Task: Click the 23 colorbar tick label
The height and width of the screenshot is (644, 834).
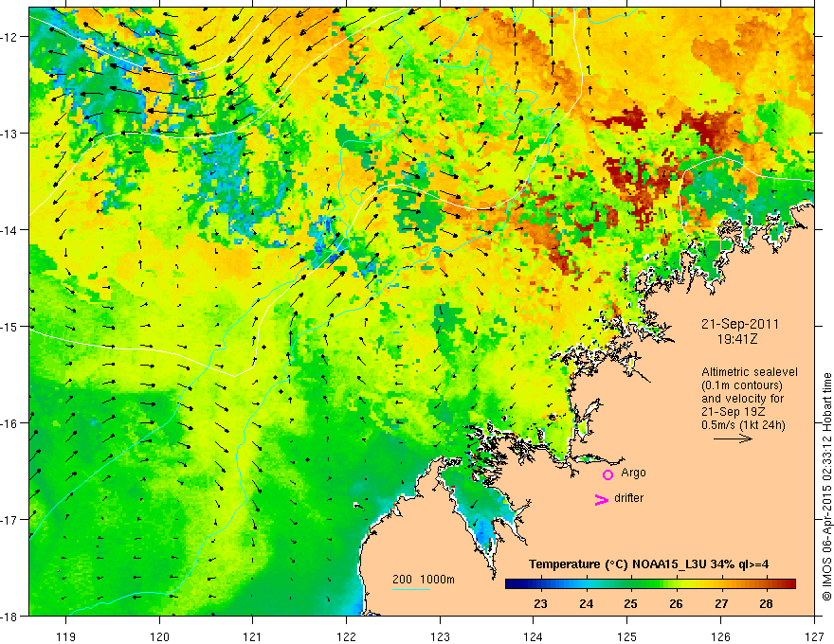Action: click(540, 604)
